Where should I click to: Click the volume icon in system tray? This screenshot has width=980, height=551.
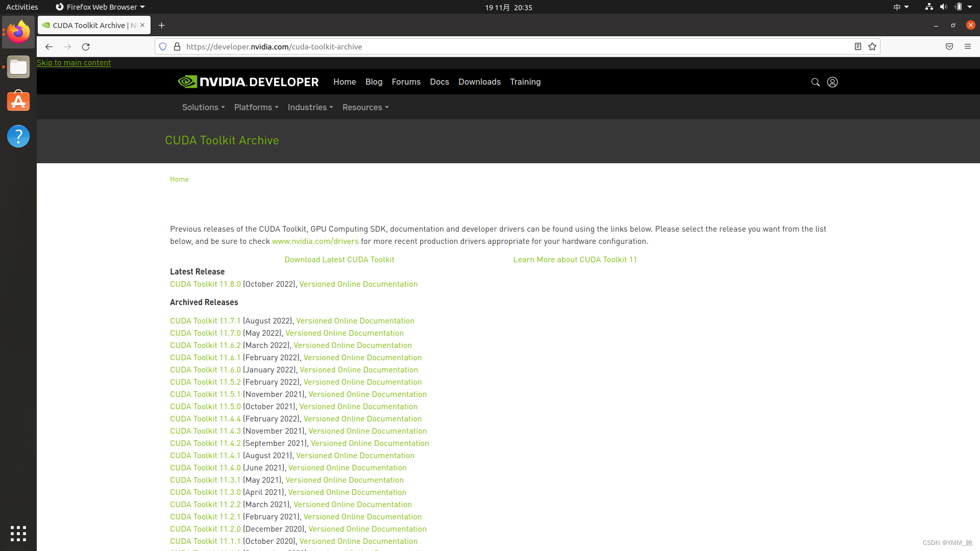[942, 7]
